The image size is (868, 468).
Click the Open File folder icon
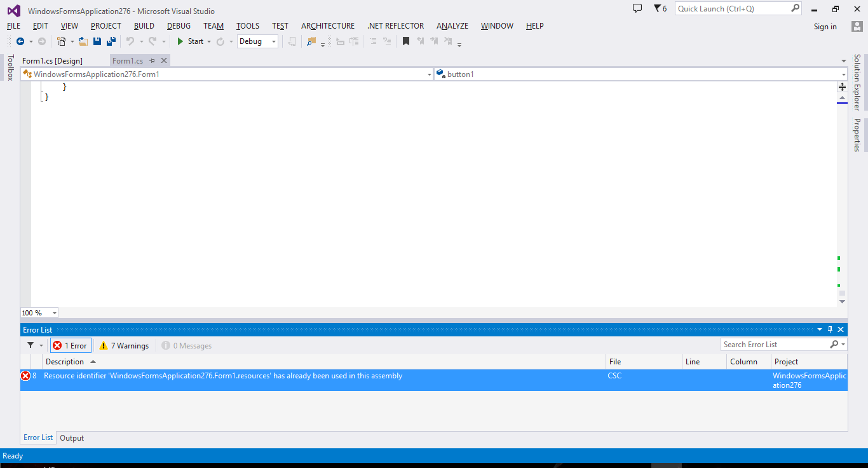(x=83, y=41)
